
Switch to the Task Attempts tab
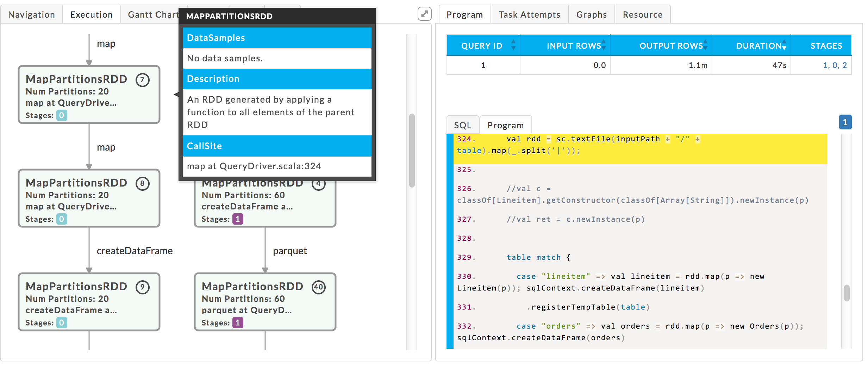[x=529, y=15]
